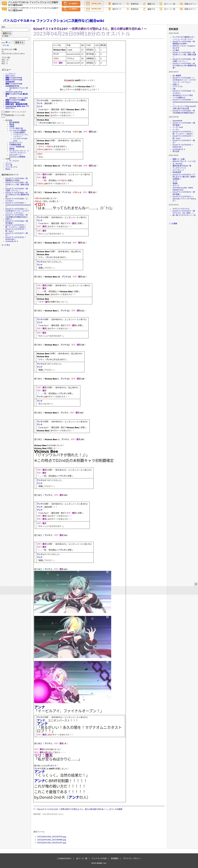
Task: Open 操作ガイド book icon in the topmost header
Action: click(x=109, y=4)
